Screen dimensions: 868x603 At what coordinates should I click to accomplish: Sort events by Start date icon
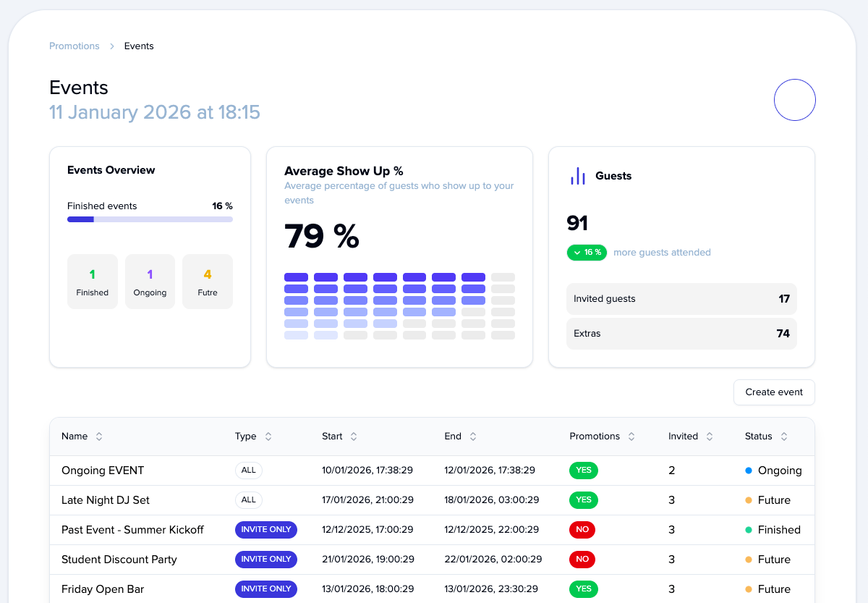point(354,437)
